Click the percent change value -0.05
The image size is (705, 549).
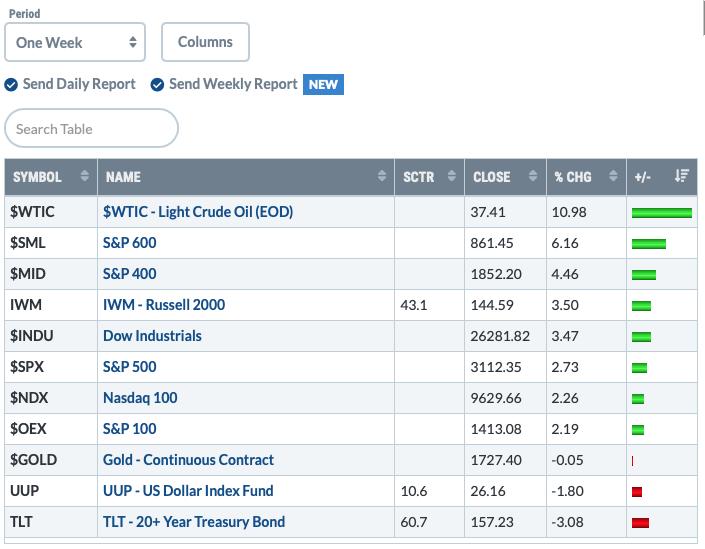(567, 460)
